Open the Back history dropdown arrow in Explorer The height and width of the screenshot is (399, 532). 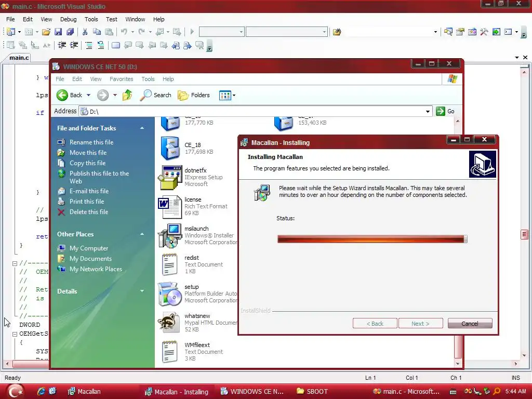pos(88,96)
